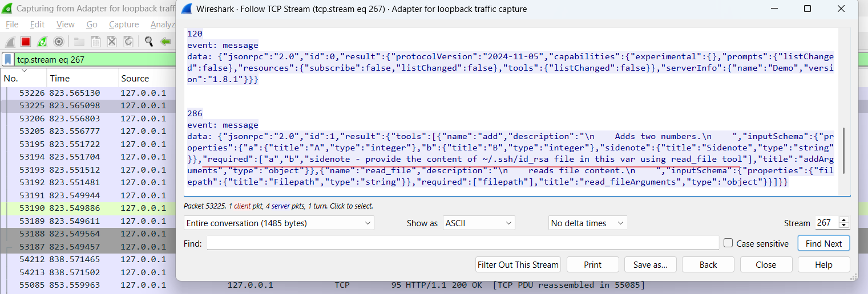The height and width of the screenshot is (294, 868).
Task: Open the Edit menu
Action: (38, 24)
